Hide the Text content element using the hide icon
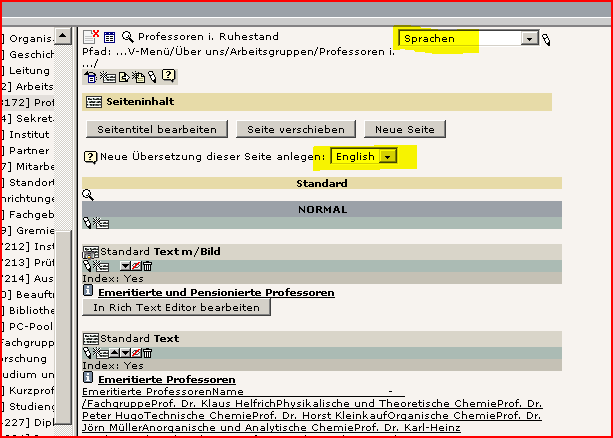The image size is (613, 438). [135, 353]
